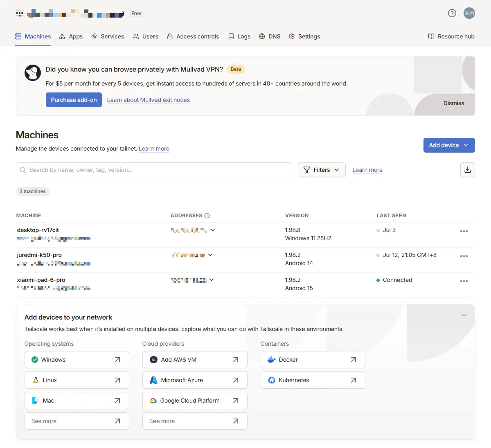
Task: Click the Google Cloud Platform logo icon
Action: coord(153,401)
